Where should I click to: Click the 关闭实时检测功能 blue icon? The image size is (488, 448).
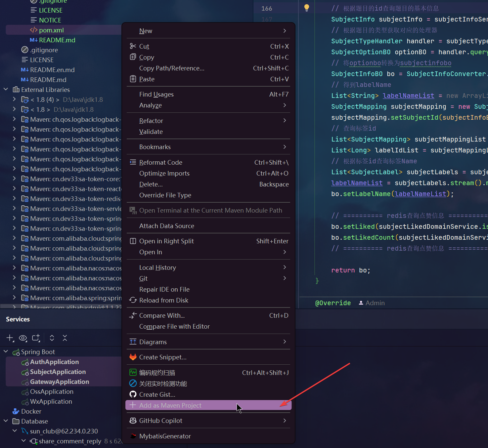click(x=133, y=383)
